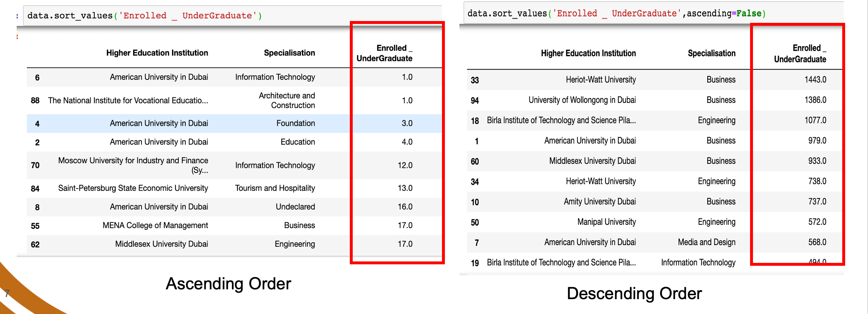
Task: Click the value 1077.0
Action: (x=815, y=120)
